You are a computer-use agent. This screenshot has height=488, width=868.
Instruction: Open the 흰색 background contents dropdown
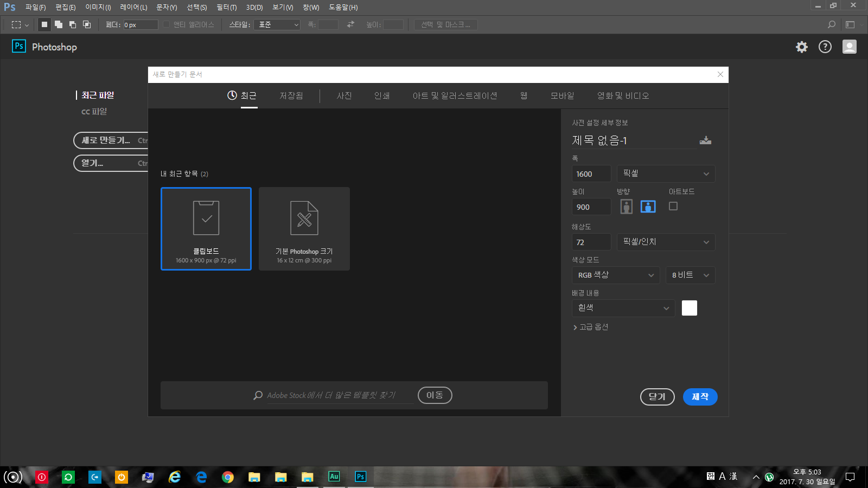(623, 308)
